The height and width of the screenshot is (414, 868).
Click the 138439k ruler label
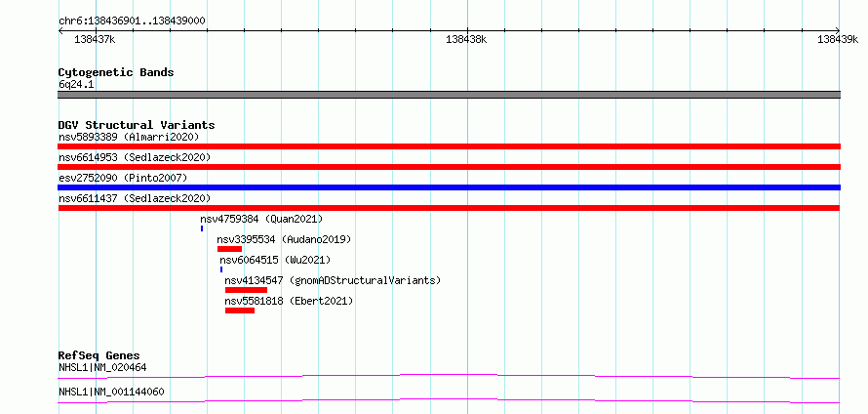838,39
